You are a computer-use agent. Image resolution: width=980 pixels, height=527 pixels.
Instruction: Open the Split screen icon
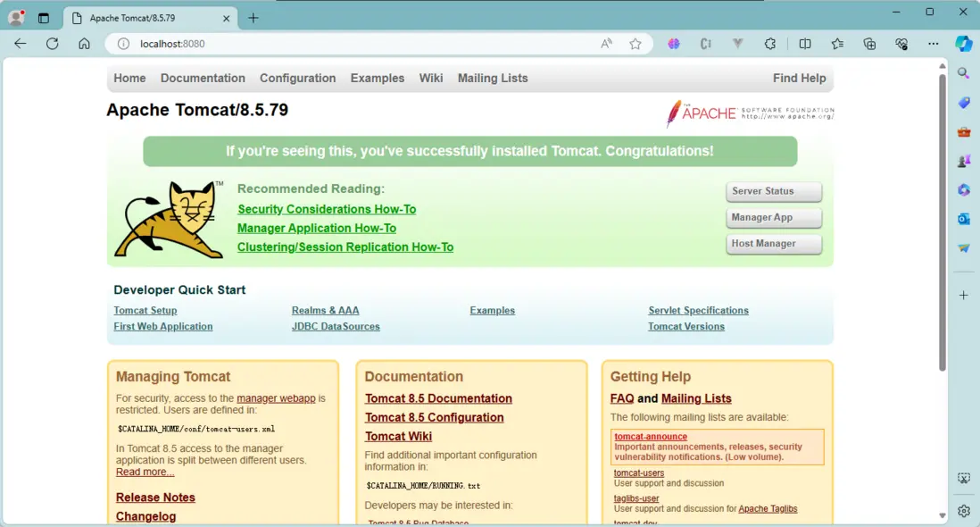tap(805, 44)
